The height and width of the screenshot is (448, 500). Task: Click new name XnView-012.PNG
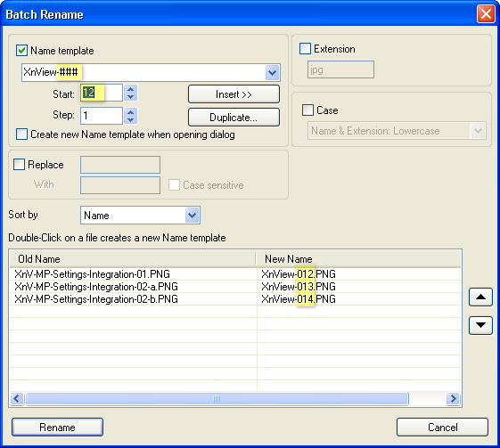click(x=299, y=274)
